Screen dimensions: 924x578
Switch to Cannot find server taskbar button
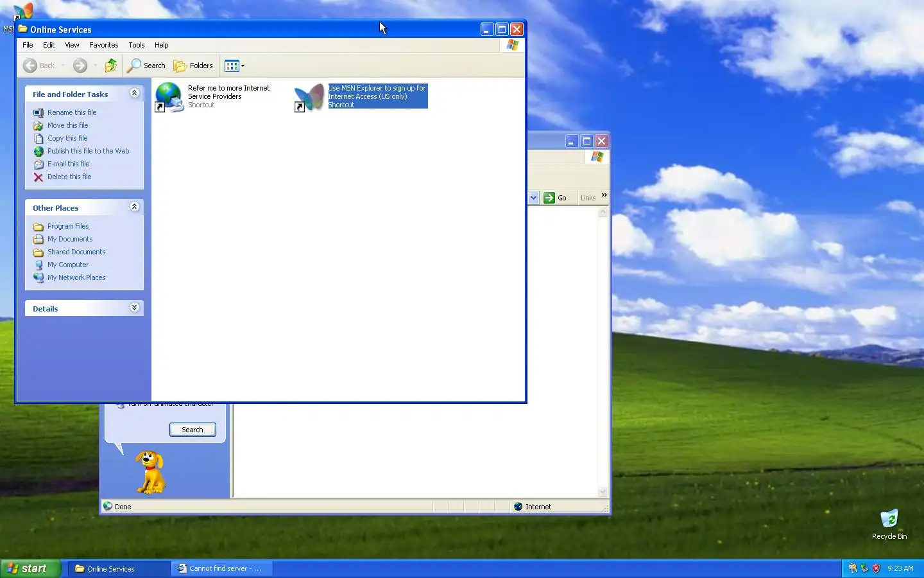[222, 568]
